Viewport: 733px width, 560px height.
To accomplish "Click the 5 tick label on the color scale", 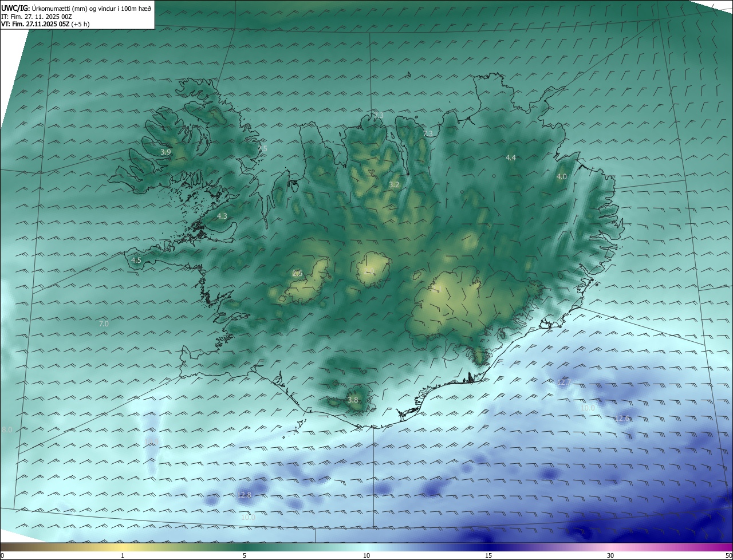I will click(245, 555).
